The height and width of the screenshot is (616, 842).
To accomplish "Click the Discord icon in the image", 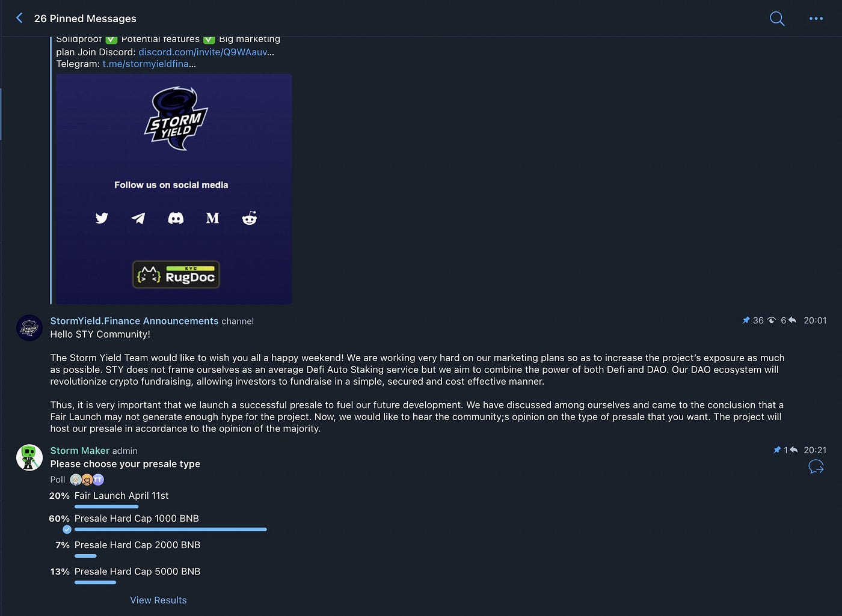I will [x=176, y=218].
